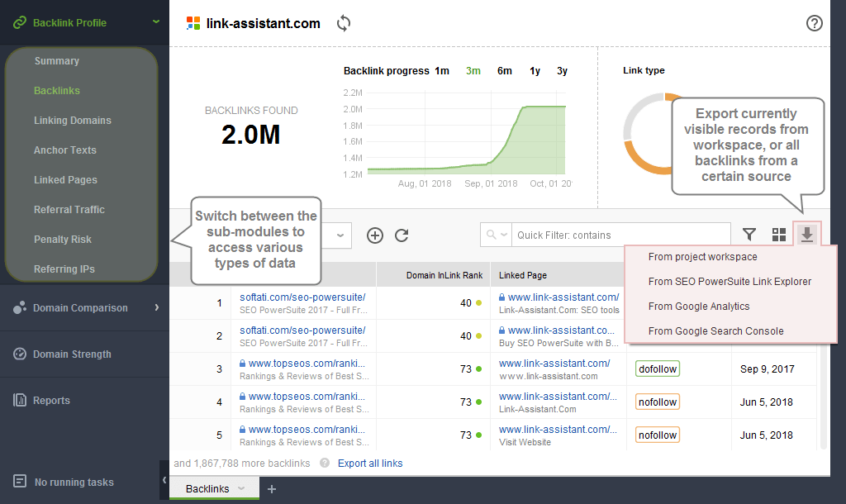Click the BACKLINKS FOUND 2.0M value

pyautogui.click(x=251, y=135)
